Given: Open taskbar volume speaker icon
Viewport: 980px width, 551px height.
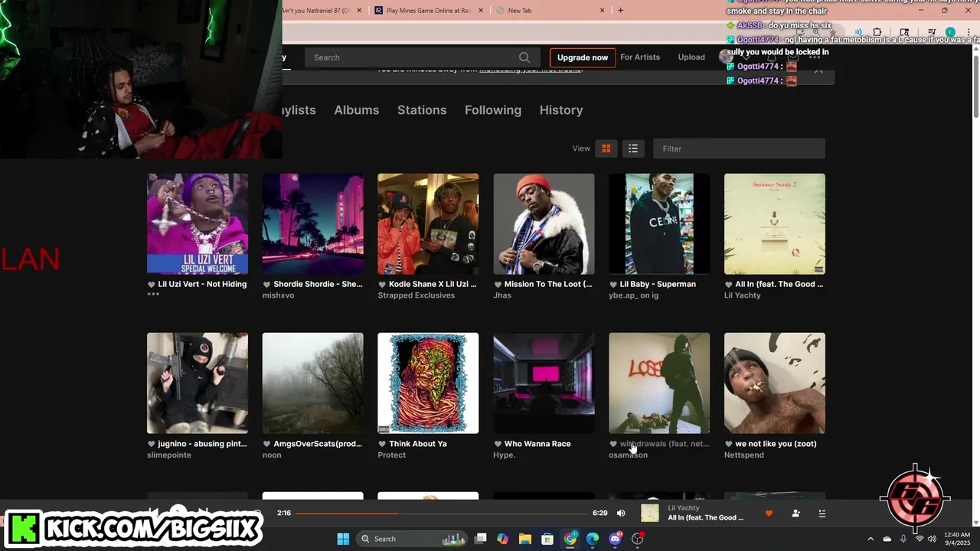Looking at the screenshot, I should tap(932, 539).
